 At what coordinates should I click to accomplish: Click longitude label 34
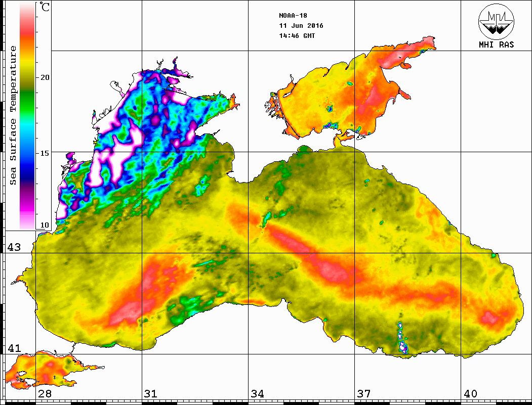coord(257,393)
